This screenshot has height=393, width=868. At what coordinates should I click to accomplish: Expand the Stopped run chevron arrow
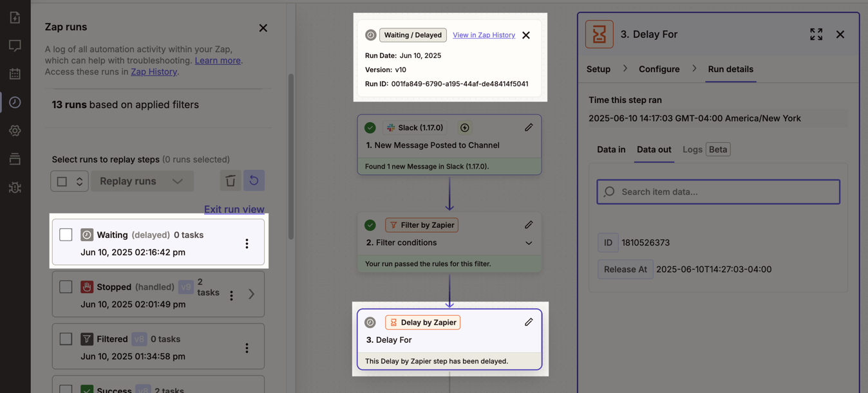(x=252, y=295)
